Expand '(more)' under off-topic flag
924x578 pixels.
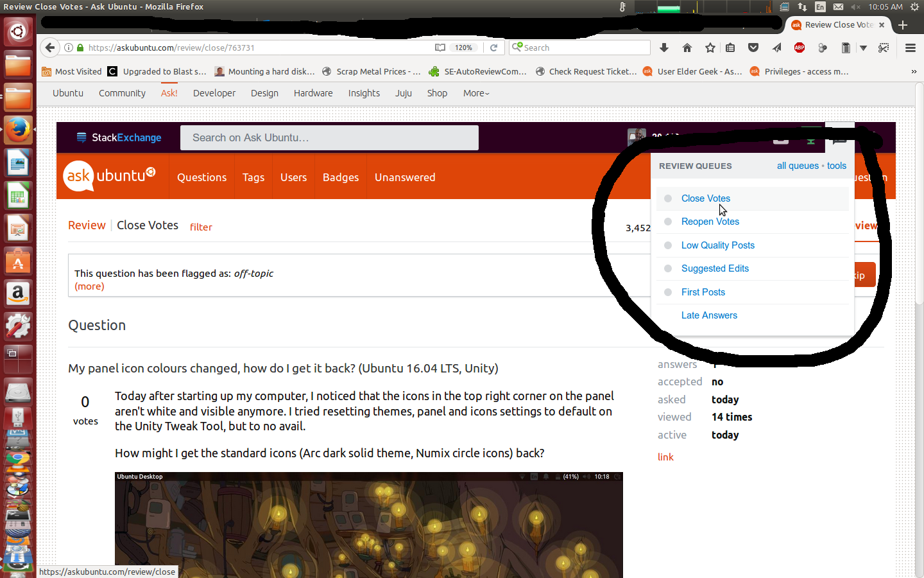89,286
